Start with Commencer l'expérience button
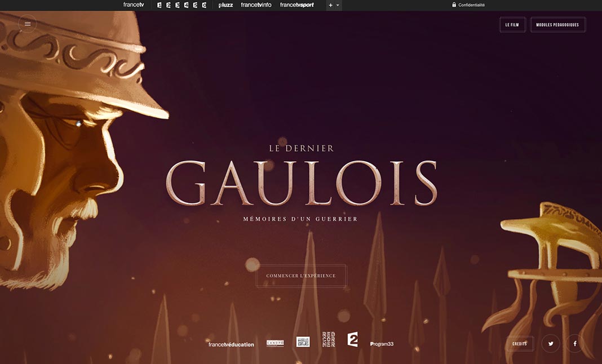The width and height of the screenshot is (602, 364). click(x=301, y=276)
